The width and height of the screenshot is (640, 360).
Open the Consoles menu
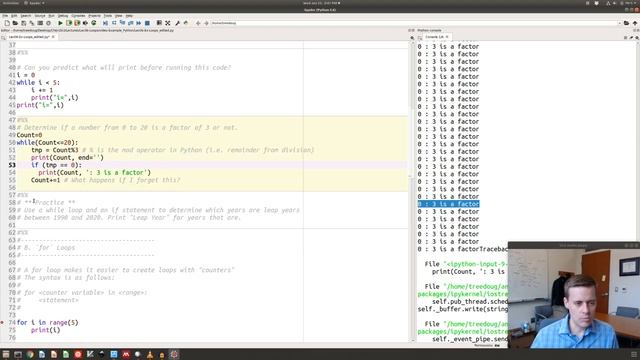(78, 16)
